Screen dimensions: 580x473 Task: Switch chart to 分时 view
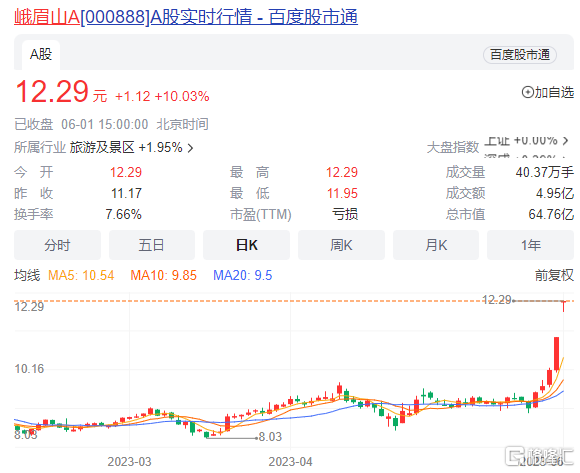[57, 245]
